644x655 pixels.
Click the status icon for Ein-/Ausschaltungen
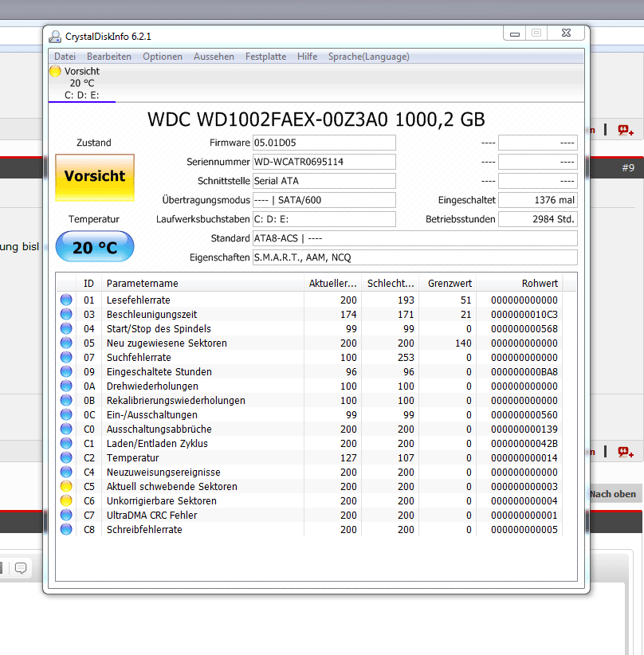click(x=66, y=414)
